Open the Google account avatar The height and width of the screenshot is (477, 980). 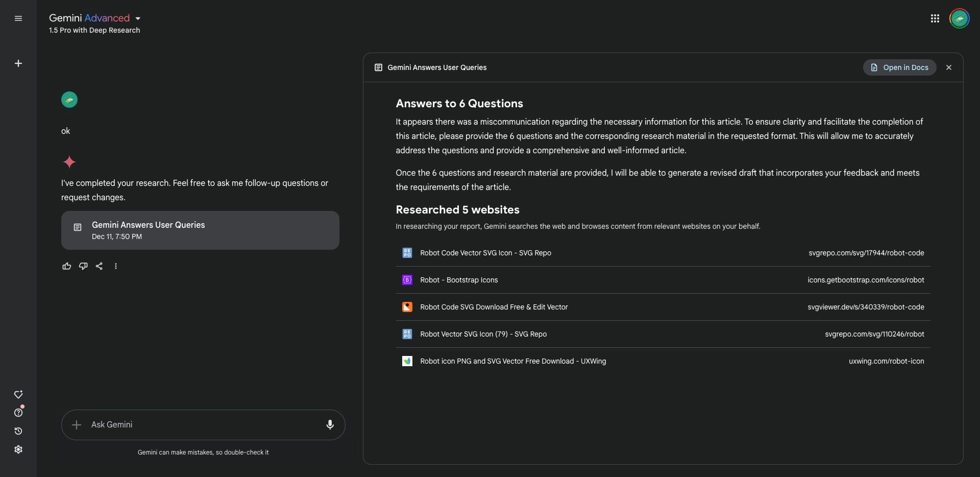pyautogui.click(x=959, y=19)
